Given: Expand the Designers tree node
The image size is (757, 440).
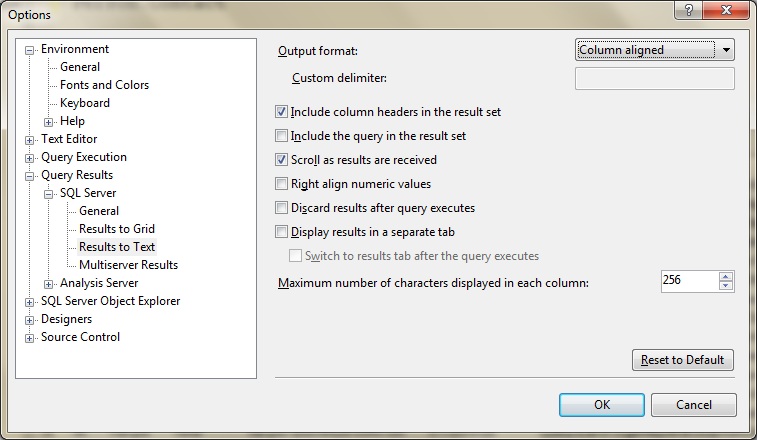Looking at the screenshot, I should tap(30, 319).
